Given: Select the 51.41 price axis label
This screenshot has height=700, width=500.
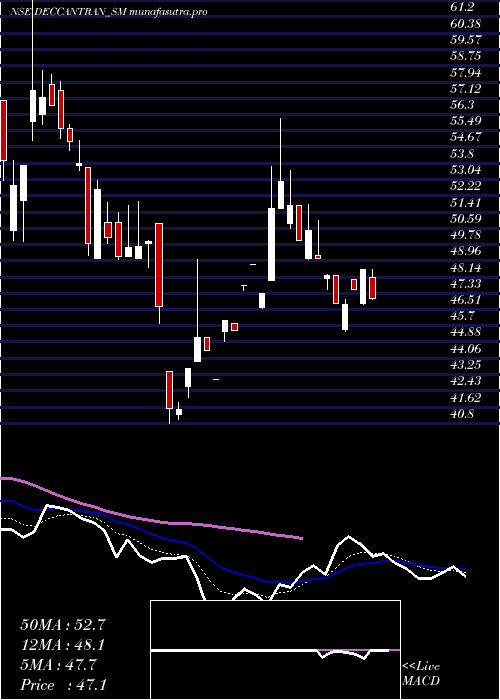Looking at the screenshot, I should click(466, 202).
